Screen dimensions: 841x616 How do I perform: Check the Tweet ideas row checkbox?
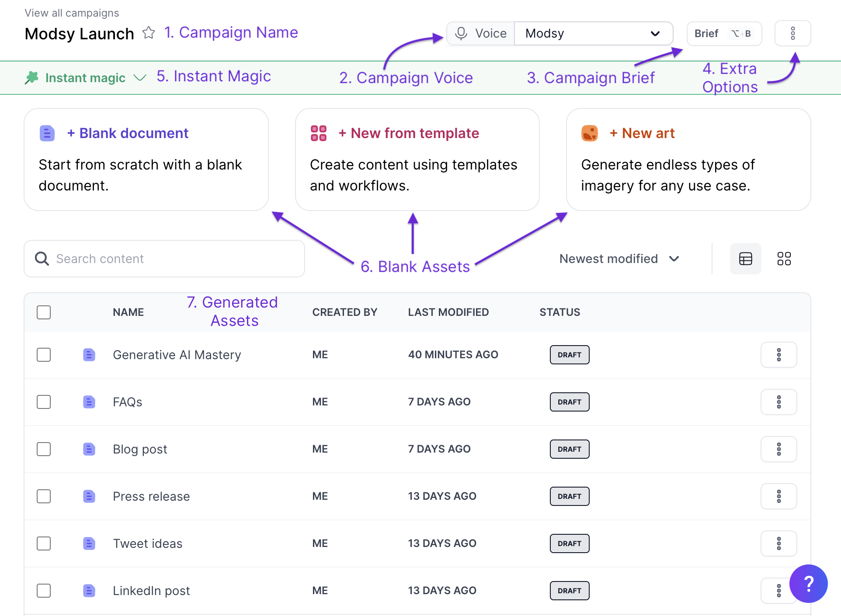pyautogui.click(x=44, y=543)
